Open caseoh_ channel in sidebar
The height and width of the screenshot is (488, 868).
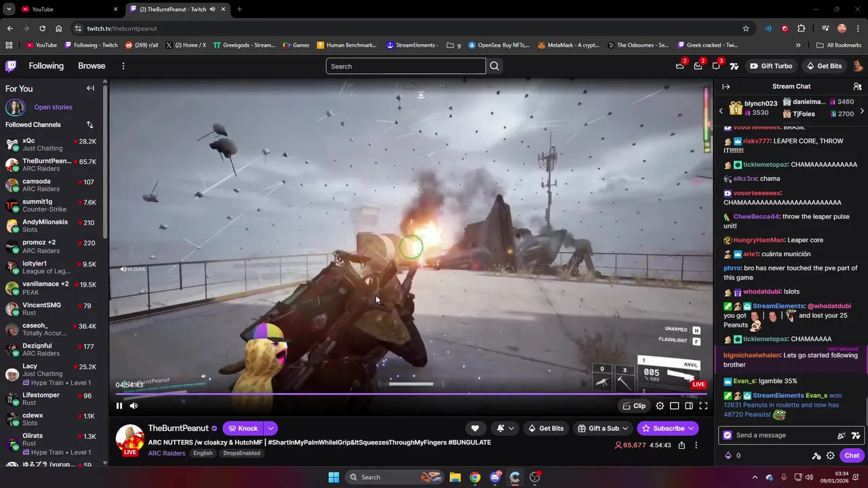click(51, 329)
